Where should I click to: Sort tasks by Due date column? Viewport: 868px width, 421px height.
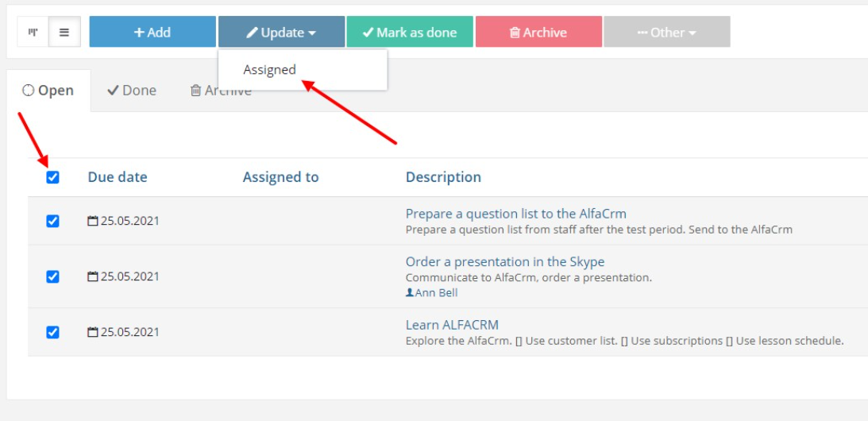point(118,177)
